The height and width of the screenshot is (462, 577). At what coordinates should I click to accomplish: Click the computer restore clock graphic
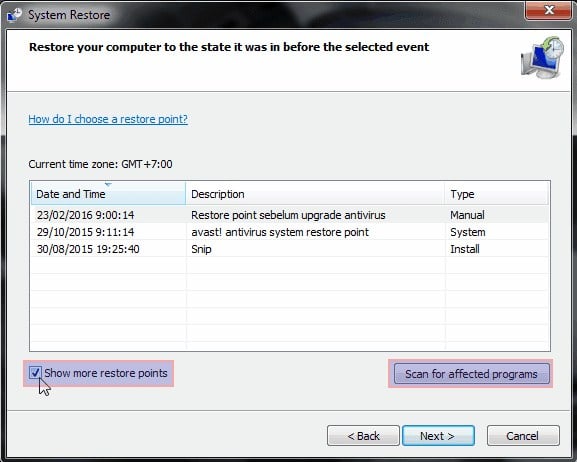(x=542, y=57)
